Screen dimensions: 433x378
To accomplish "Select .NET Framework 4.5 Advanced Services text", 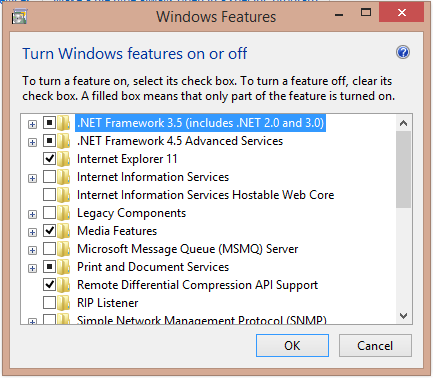I will click(180, 141).
